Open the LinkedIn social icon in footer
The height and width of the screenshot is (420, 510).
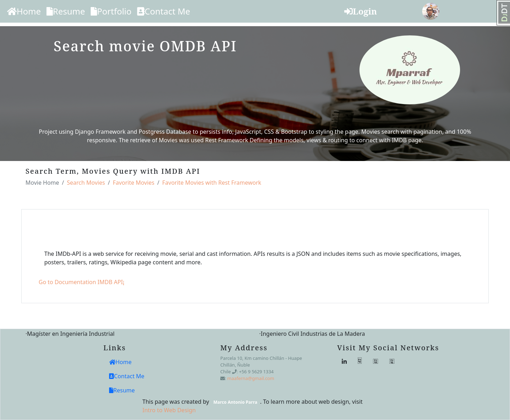[x=344, y=361]
